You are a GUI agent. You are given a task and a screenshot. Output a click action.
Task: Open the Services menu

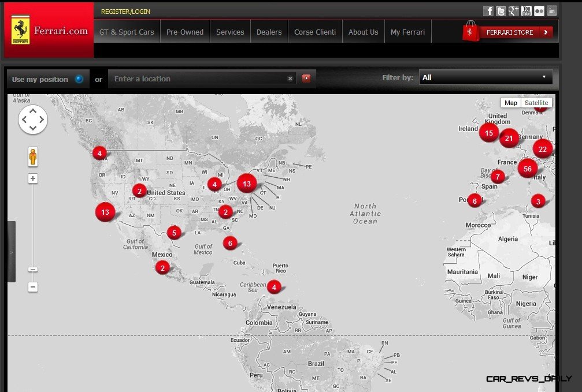point(230,32)
